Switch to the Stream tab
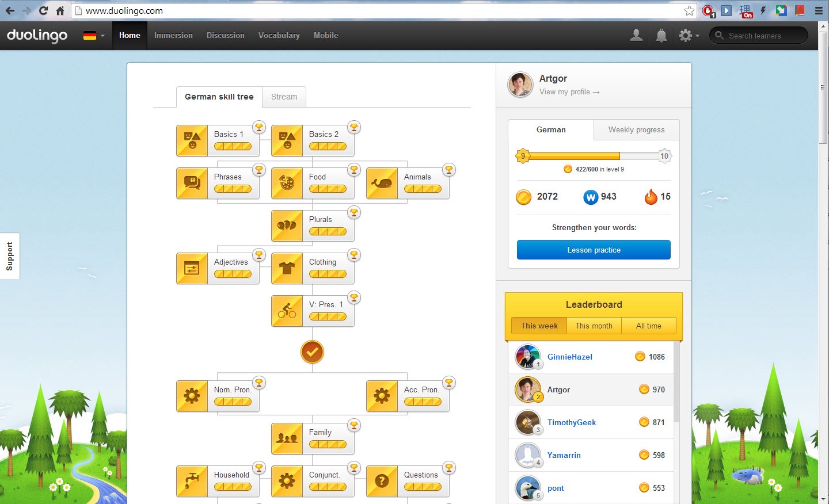 click(284, 97)
